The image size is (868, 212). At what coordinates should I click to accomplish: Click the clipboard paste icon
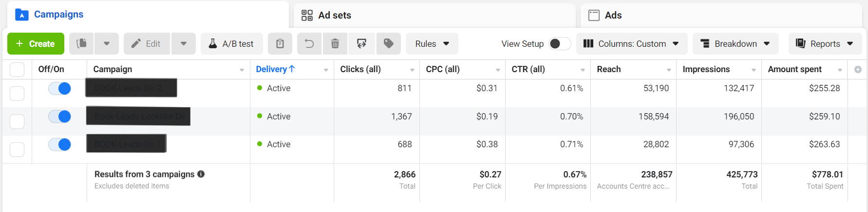click(280, 44)
